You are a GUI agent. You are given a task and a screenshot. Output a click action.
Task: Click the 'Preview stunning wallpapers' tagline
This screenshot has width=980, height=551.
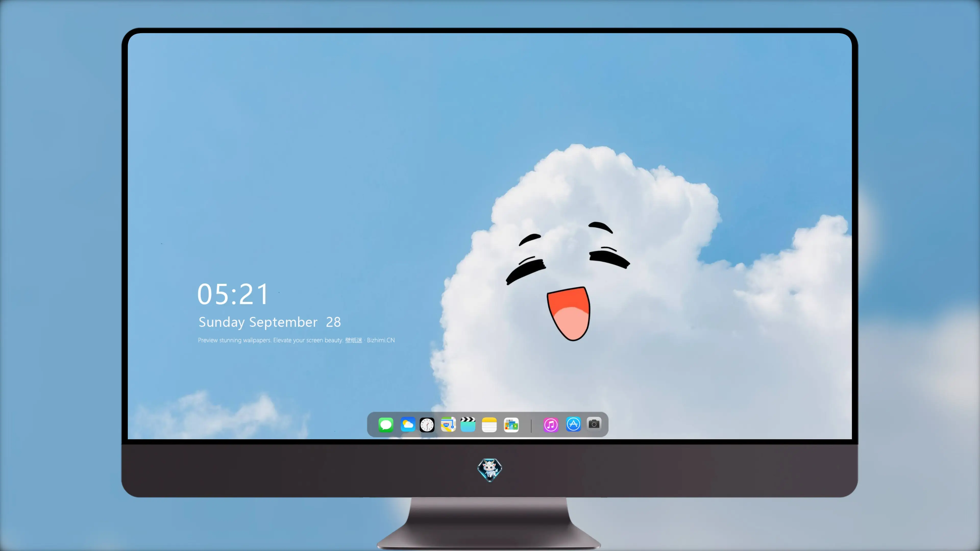[296, 340]
